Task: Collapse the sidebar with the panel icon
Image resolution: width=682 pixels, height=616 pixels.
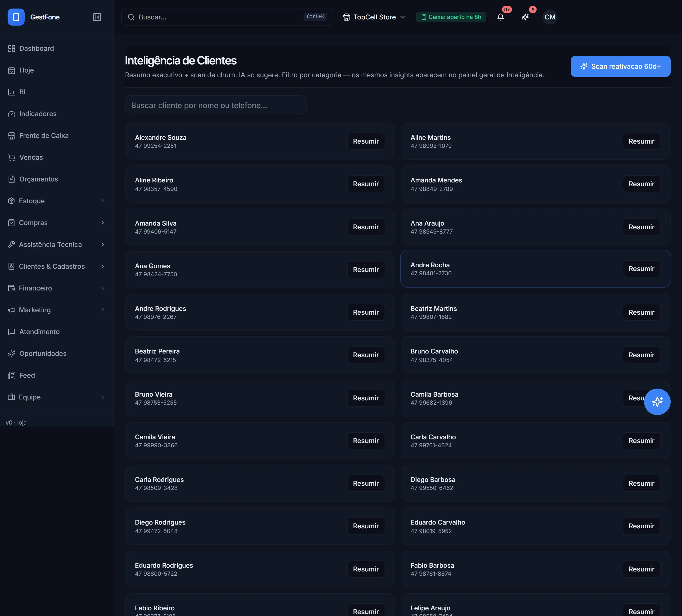Action: pos(97,17)
